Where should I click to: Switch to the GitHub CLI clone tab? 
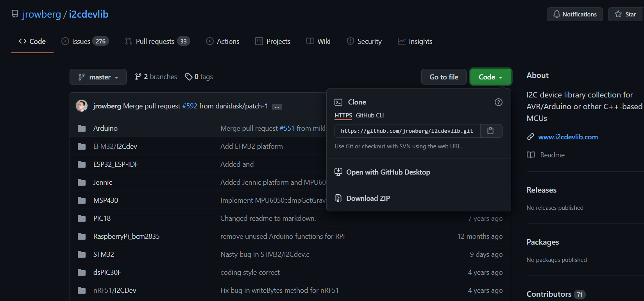370,115
